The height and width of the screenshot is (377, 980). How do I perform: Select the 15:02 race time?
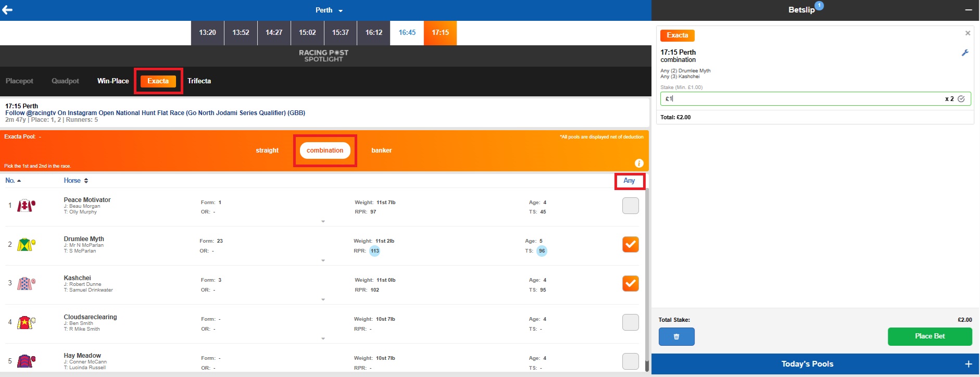tap(307, 33)
